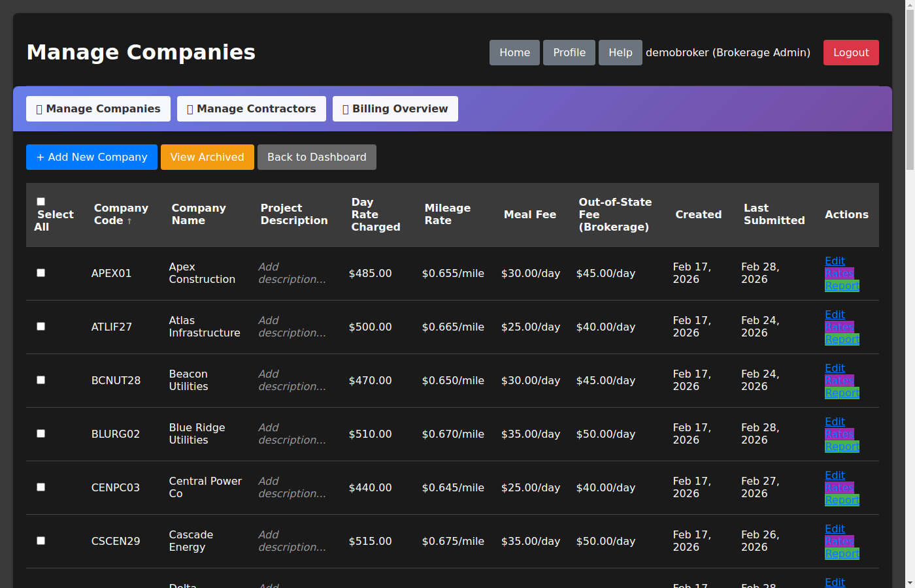Select the CSCEN29 company code
This screenshot has width=915, height=588.
click(116, 541)
